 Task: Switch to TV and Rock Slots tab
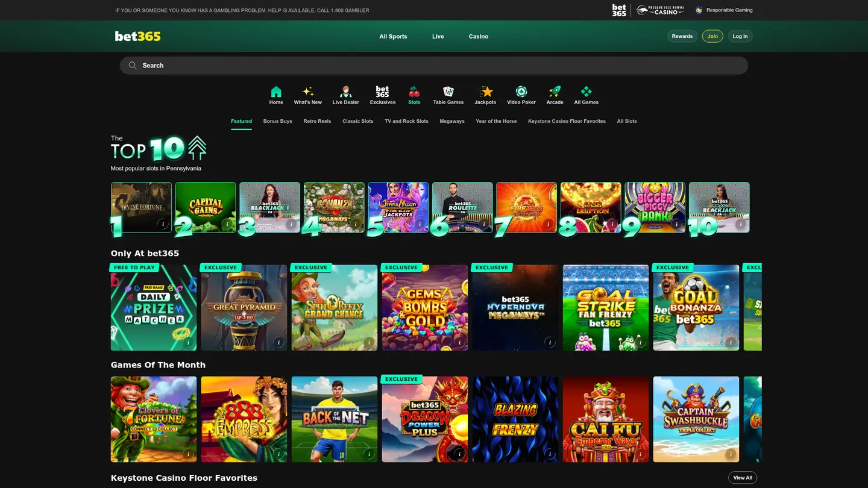coord(406,121)
